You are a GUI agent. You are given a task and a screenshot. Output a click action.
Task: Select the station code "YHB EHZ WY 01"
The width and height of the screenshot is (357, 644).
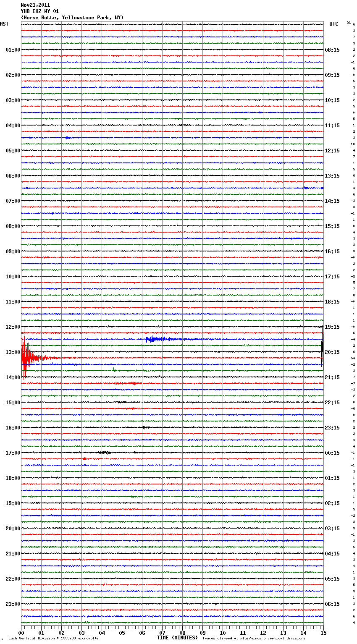(x=40, y=11)
